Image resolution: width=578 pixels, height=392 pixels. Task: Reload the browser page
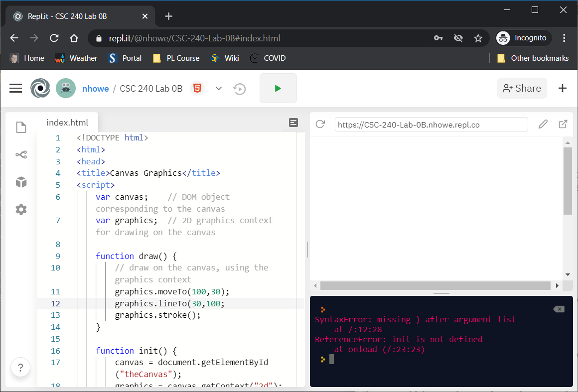click(54, 38)
